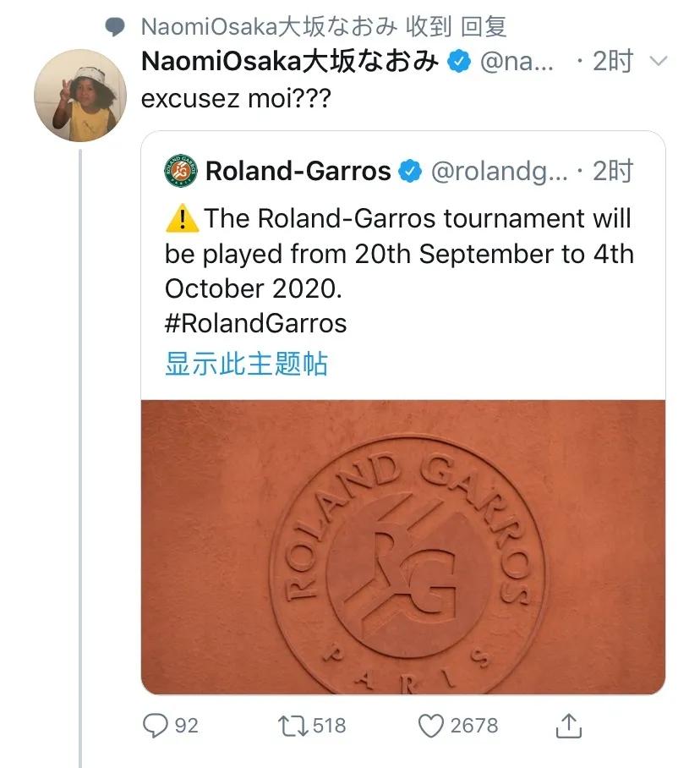Screen dimensions: 700x768
Task: Select the bold Roland-Garros account name
Action: coord(298,172)
